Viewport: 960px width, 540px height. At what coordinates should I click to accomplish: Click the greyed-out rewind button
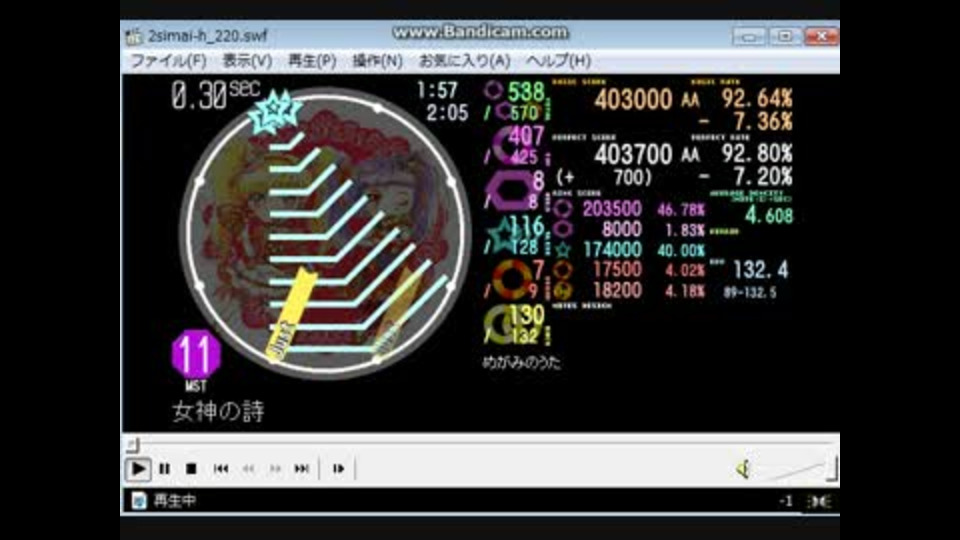[248, 469]
